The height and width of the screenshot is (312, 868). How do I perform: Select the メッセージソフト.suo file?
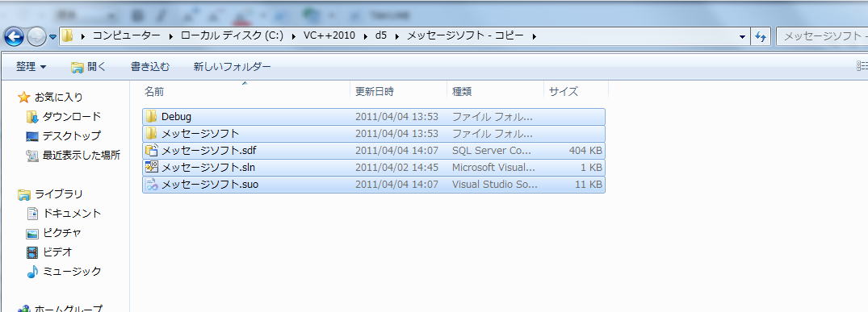click(374, 184)
